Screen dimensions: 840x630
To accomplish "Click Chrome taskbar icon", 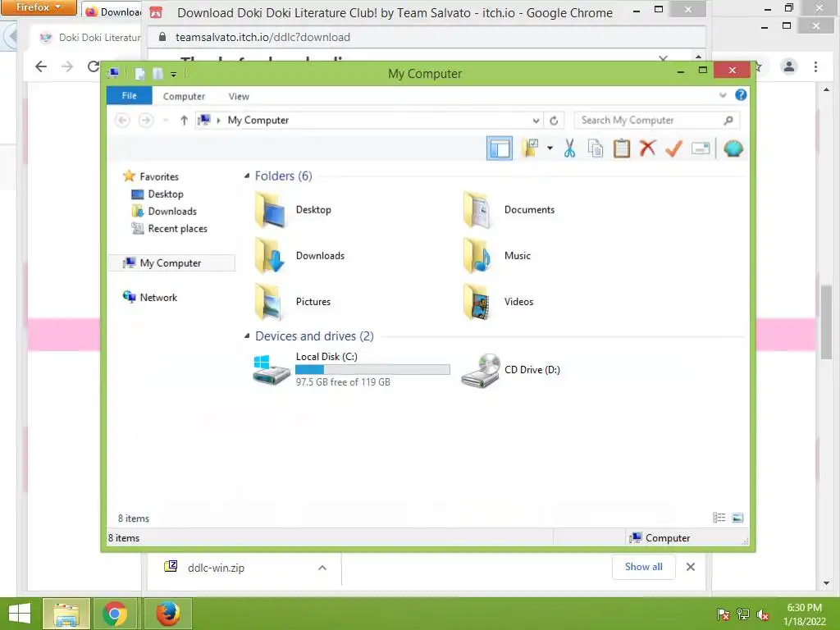I will (x=115, y=614).
